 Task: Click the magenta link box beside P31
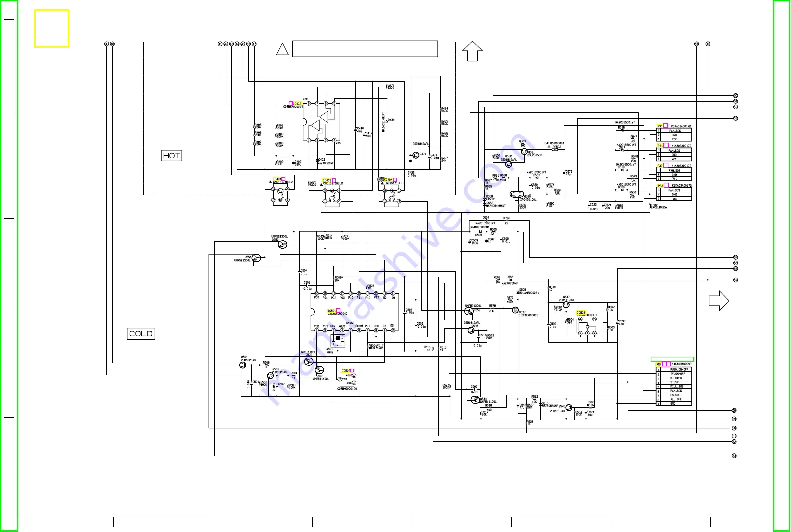click(666, 145)
